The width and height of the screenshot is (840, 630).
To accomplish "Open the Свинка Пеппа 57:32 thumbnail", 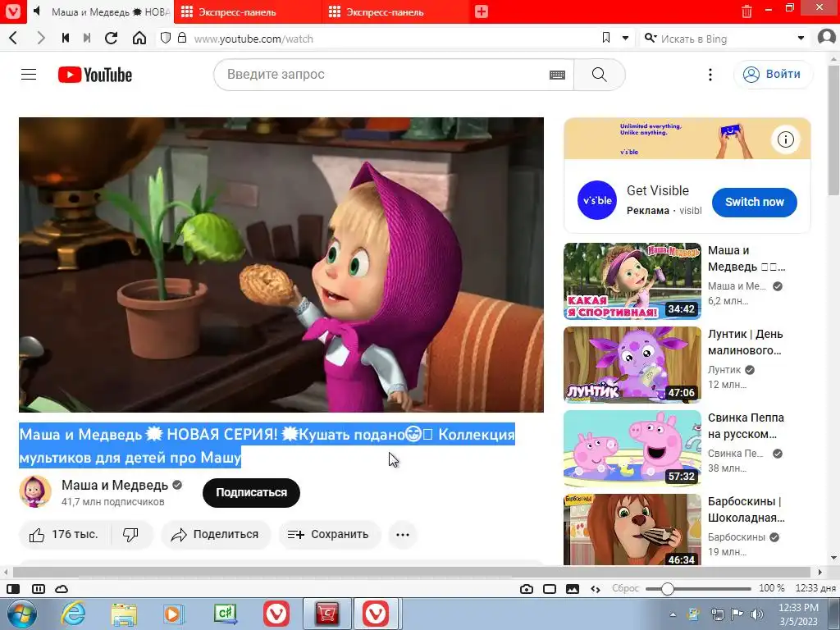I will pos(632,449).
